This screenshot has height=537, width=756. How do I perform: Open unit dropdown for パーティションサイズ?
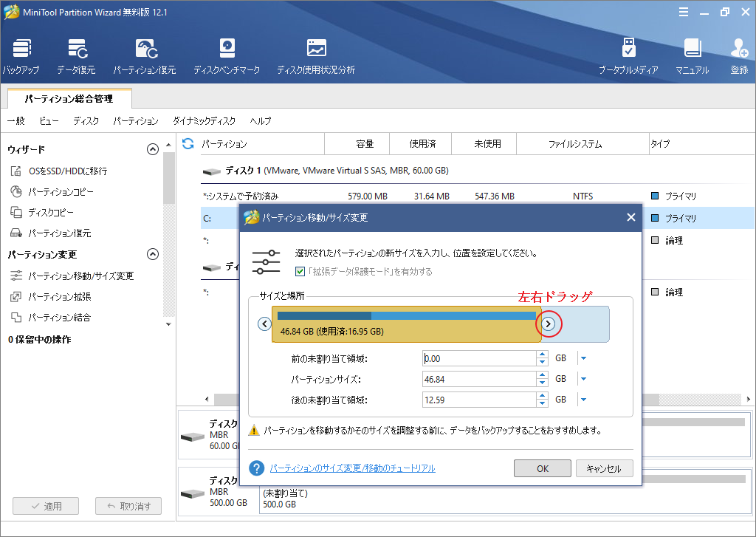pyautogui.click(x=584, y=379)
